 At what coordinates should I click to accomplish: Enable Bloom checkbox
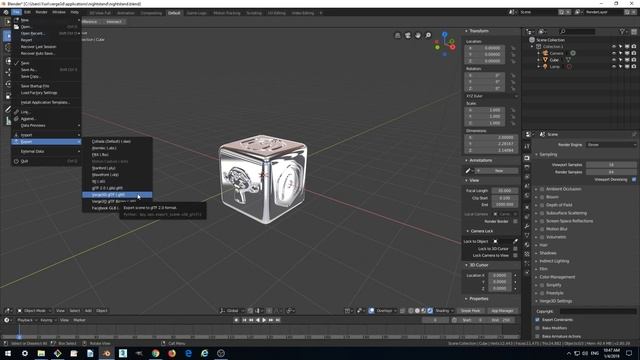pyautogui.click(x=542, y=197)
